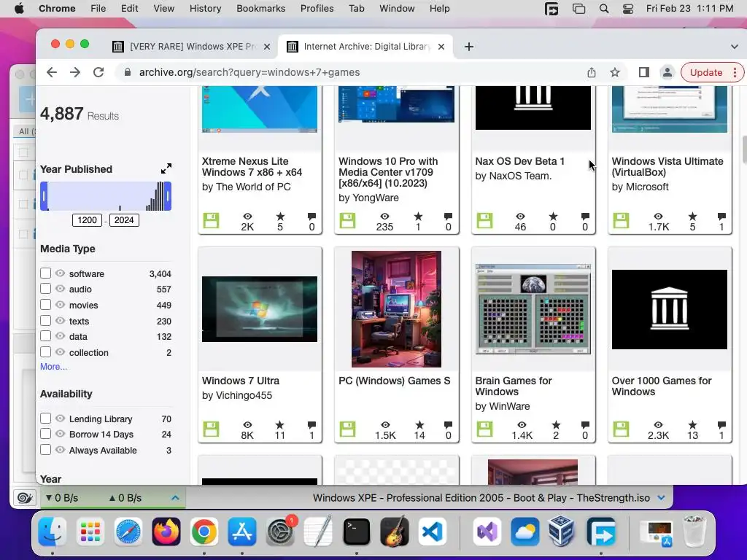This screenshot has width=747, height=560.
Task: Click the left year range slider handle
Action: coord(44,196)
